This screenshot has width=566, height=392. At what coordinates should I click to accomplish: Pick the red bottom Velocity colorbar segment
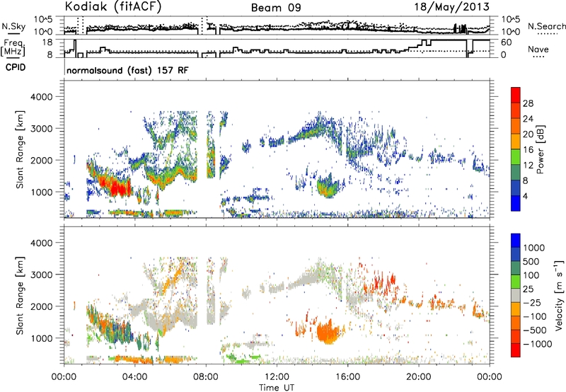click(x=516, y=350)
